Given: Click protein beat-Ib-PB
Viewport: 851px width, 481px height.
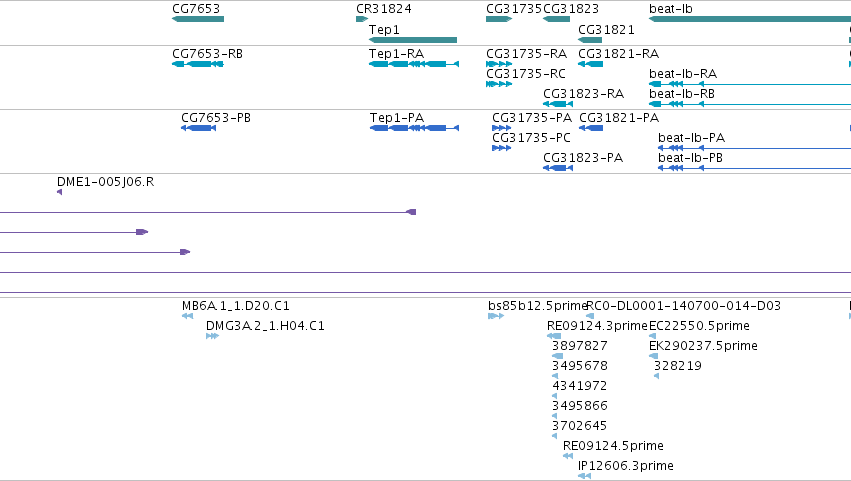Looking at the screenshot, I should [x=754, y=168].
